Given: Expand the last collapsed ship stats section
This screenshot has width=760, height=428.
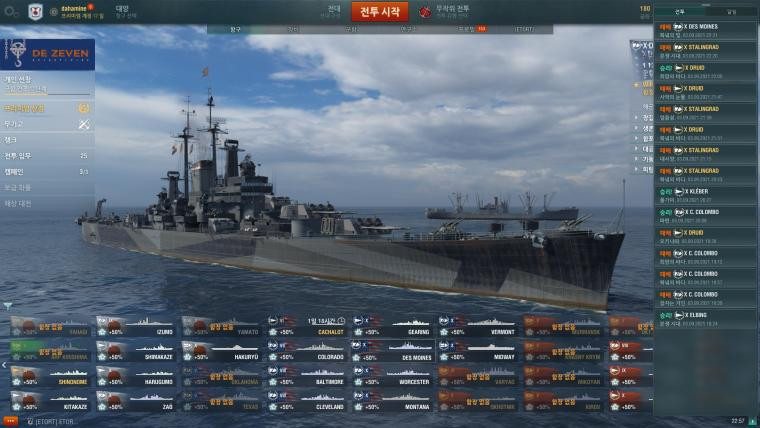Looking at the screenshot, I should pyautogui.click(x=636, y=170).
